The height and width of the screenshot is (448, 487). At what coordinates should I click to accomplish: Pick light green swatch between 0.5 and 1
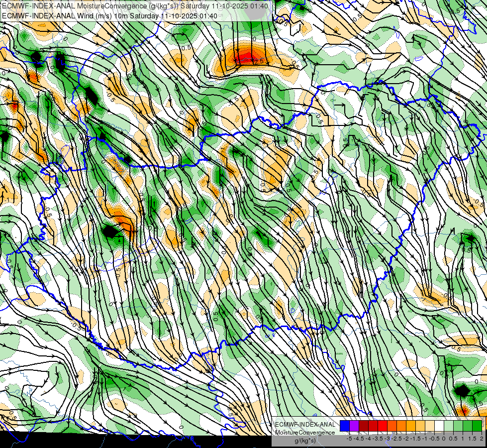coord(459,426)
